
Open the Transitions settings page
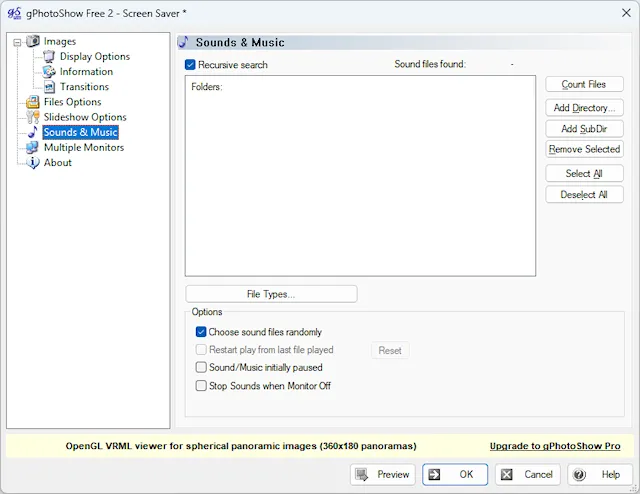(x=84, y=87)
